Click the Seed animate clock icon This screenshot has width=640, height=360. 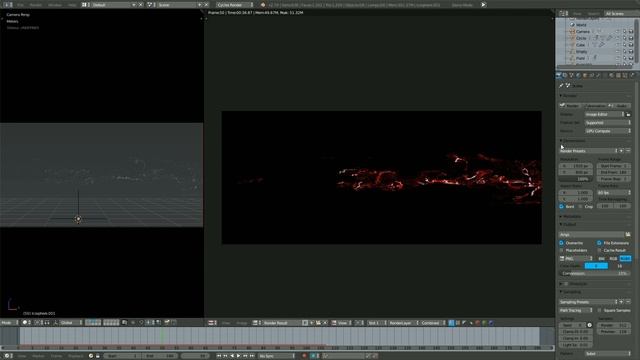point(589,325)
